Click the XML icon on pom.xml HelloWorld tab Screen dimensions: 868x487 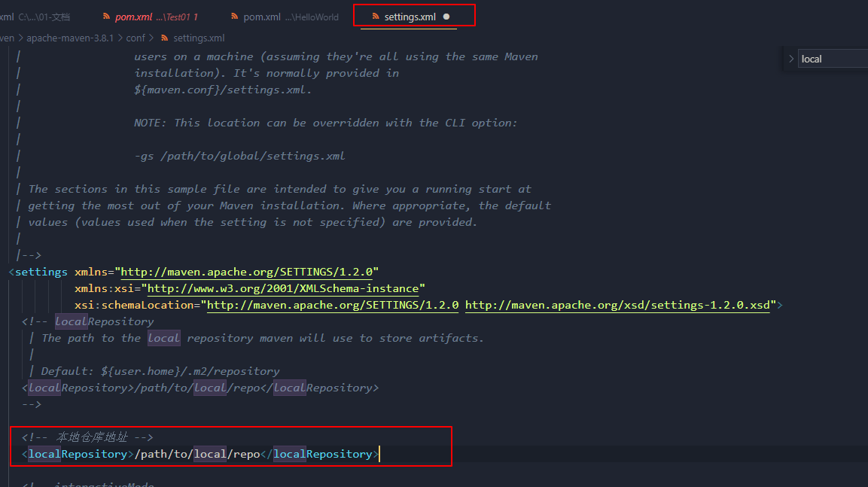click(x=235, y=17)
